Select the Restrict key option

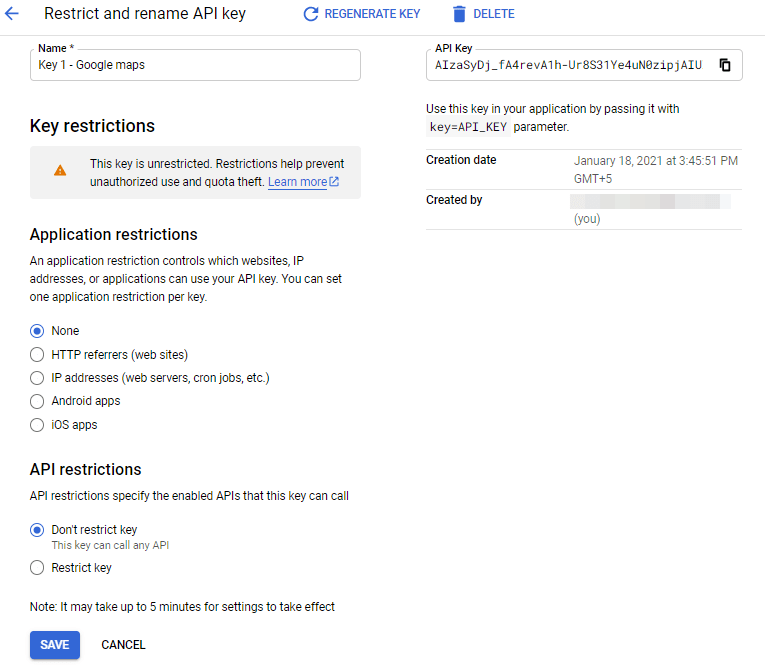[37, 567]
